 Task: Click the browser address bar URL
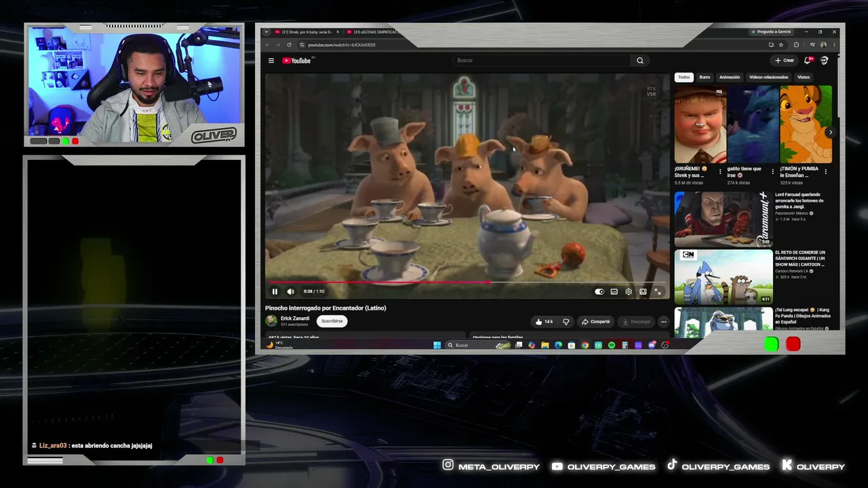click(342, 45)
